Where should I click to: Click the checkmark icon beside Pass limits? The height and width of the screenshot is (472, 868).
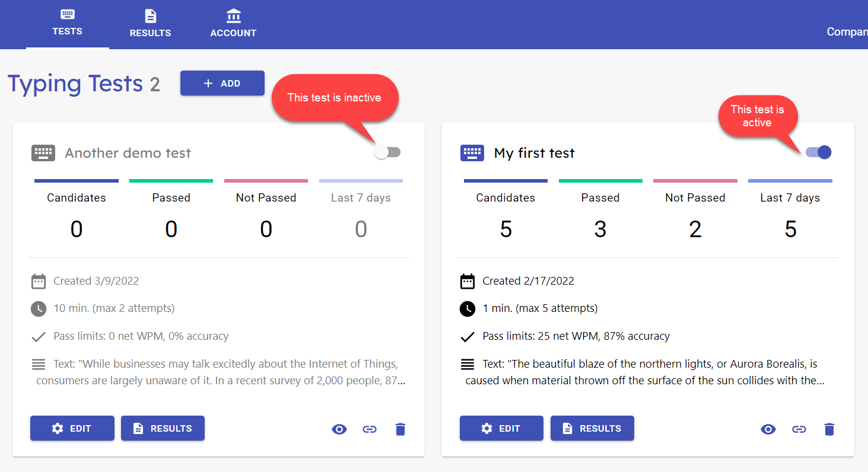pyautogui.click(x=38, y=336)
